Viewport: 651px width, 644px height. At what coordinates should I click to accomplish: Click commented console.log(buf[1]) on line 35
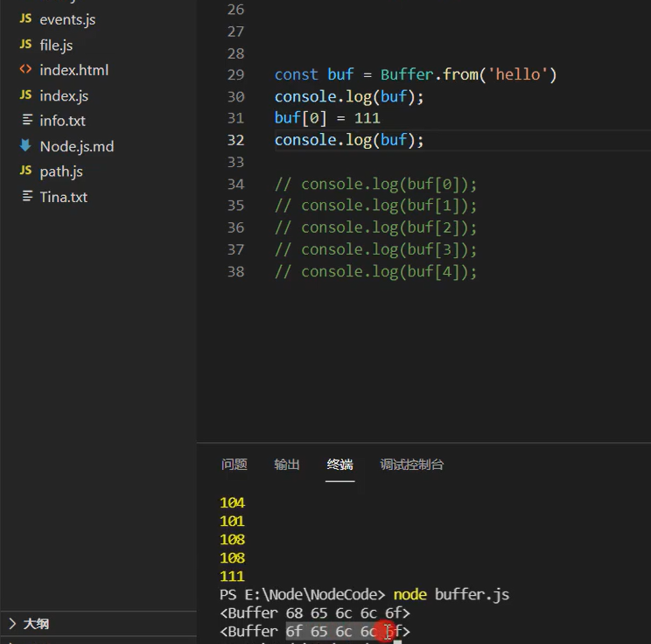pyautogui.click(x=375, y=206)
